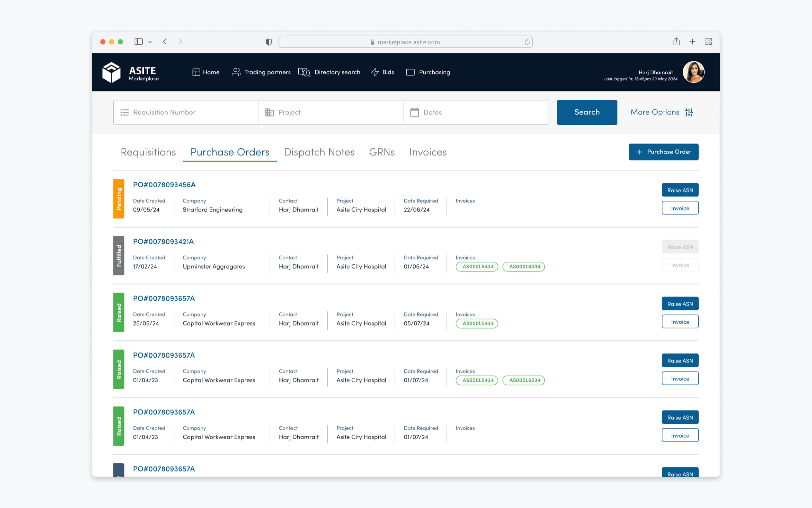Select the Purchase Orders tab

pos(230,152)
